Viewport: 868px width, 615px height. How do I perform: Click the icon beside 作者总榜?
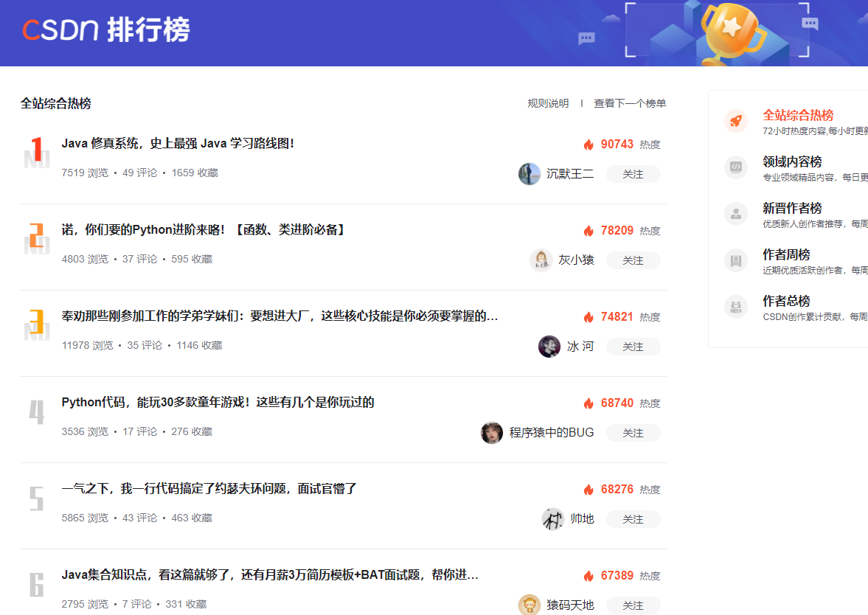736,307
